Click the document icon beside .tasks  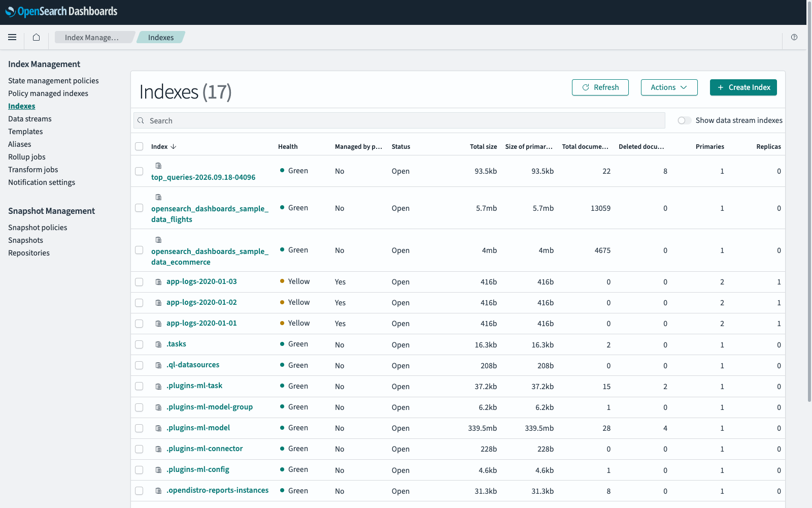(158, 344)
